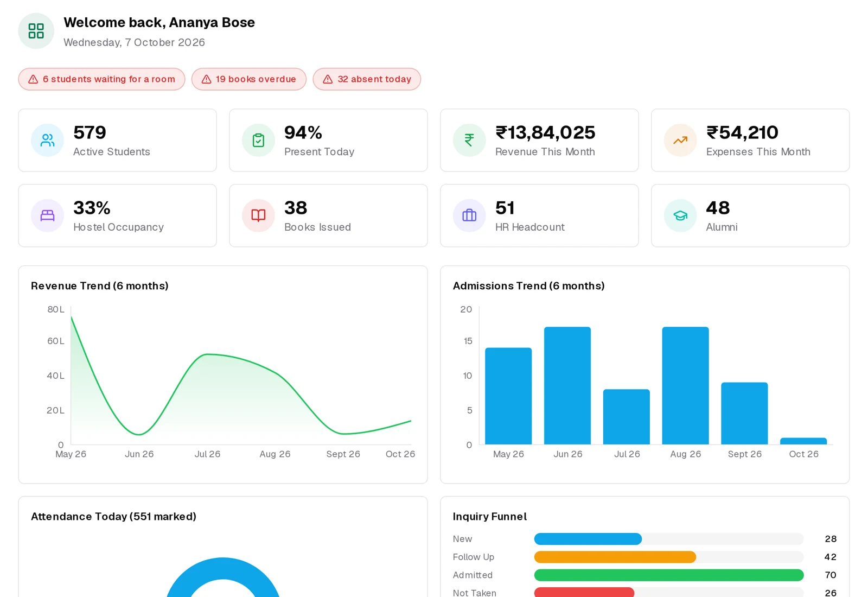Click the Jun 26 admissions bar

click(567, 386)
